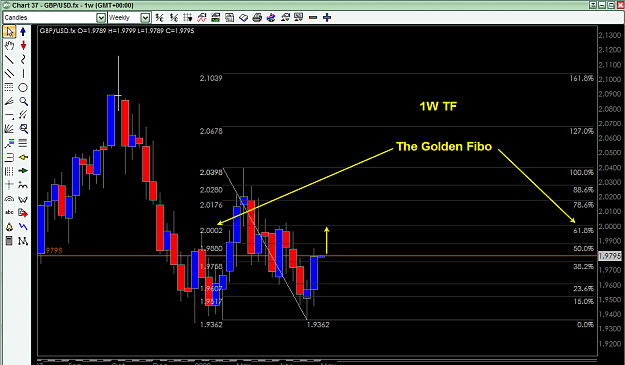
Task: Select the blue zigzag wave tool
Action: coord(23,227)
